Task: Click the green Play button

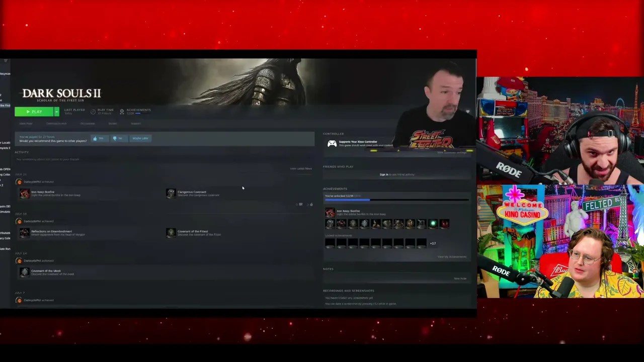Action: tap(34, 112)
